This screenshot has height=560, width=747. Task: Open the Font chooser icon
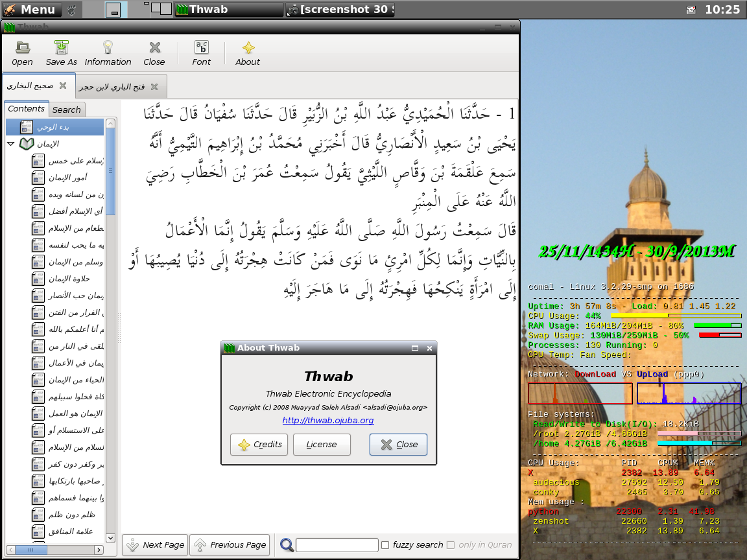tap(202, 47)
